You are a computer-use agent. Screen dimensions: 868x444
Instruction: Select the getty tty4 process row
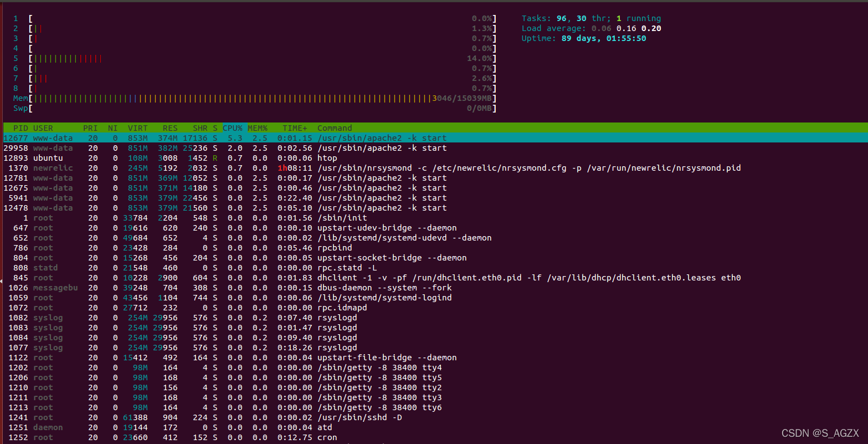pyautogui.click(x=435, y=368)
